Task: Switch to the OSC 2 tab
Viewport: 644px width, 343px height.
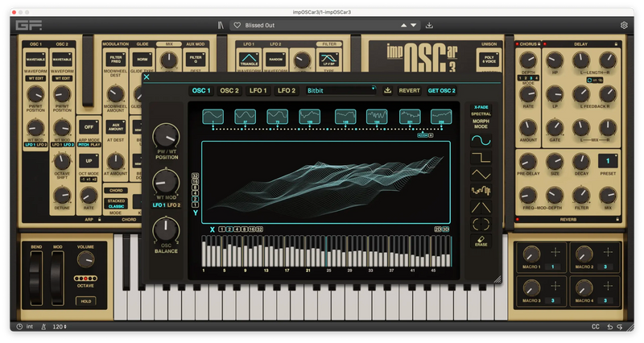Action: 230,90
